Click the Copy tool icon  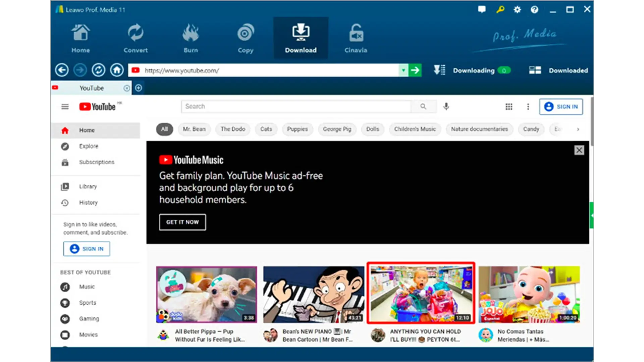click(245, 38)
